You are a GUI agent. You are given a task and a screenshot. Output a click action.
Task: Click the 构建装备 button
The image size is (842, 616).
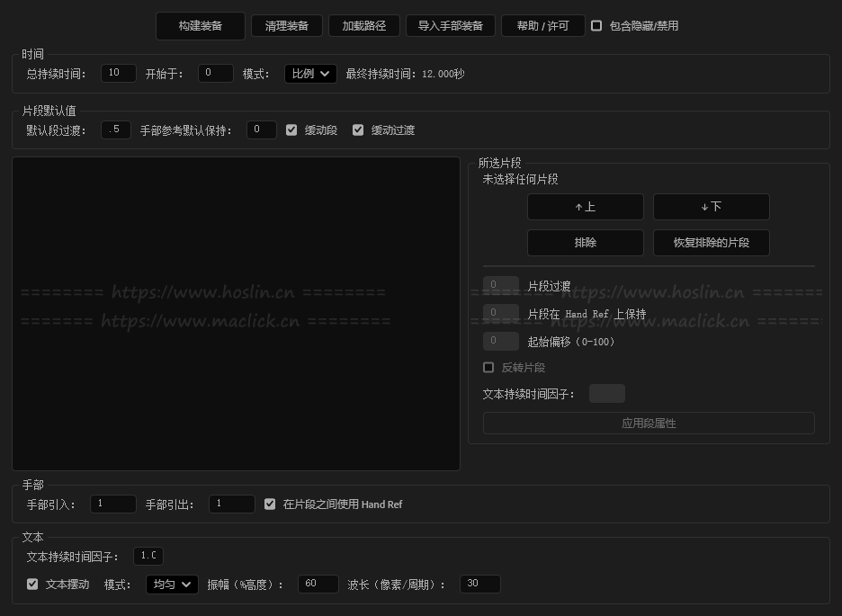pyautogui.click(x=201, y=26)
